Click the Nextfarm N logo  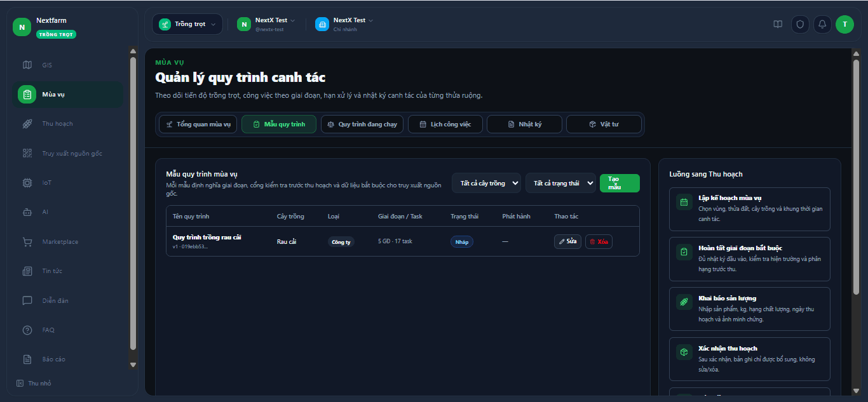22,27
